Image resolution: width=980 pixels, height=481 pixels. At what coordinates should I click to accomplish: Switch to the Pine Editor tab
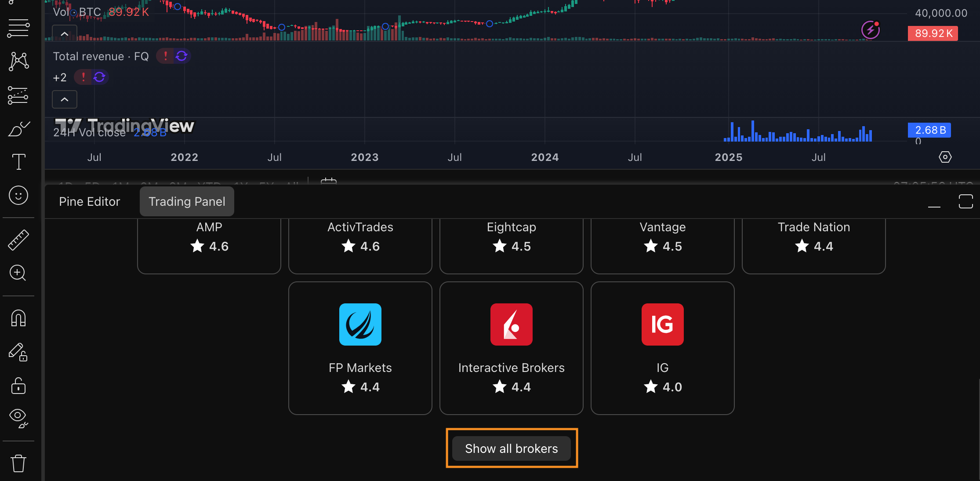pos(90,201)
